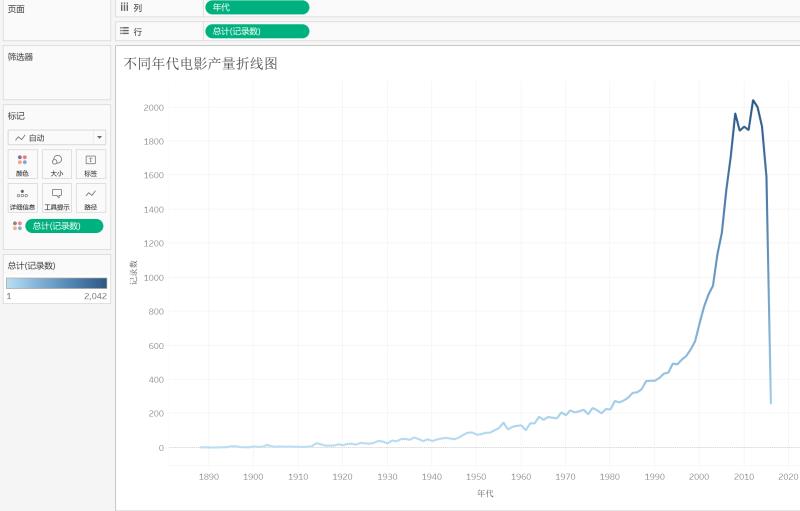Click the 路径 (Path) marks button
Viewport: 800px width, 511px height.
90,198
